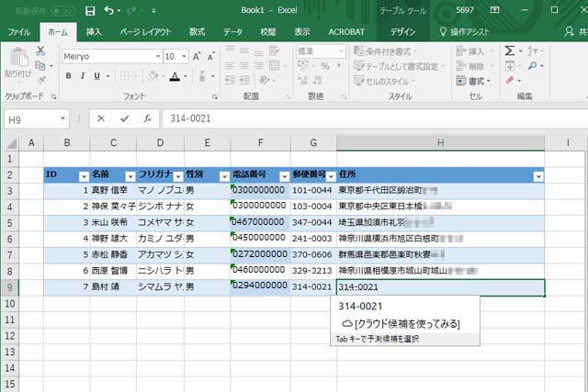Click the Save icon in the title bar

(x=89, y=11)
